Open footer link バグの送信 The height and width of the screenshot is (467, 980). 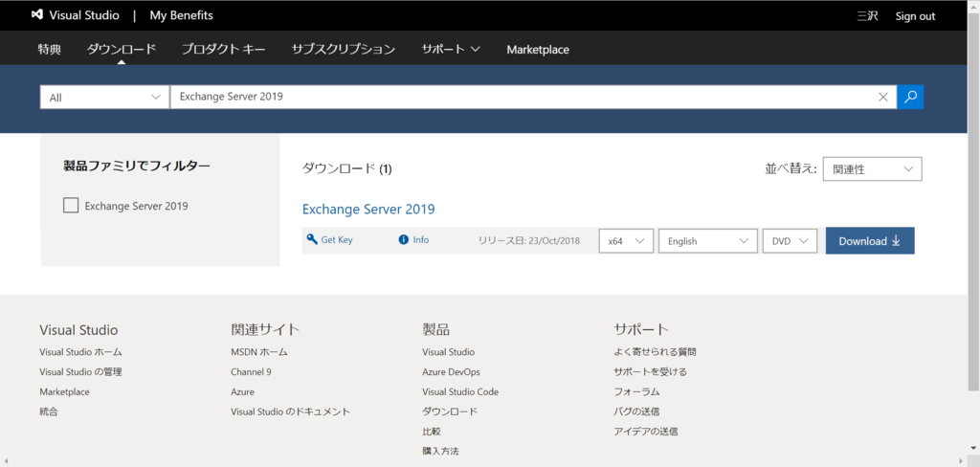636,411
